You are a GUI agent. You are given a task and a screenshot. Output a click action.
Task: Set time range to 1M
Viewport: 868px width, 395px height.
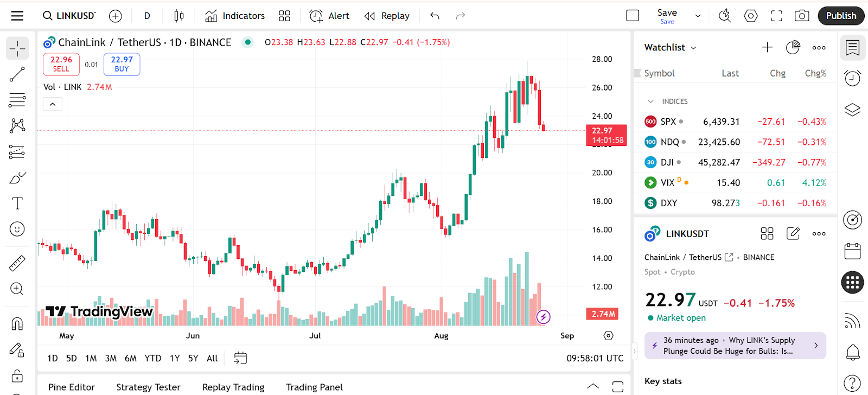[91, 358]
